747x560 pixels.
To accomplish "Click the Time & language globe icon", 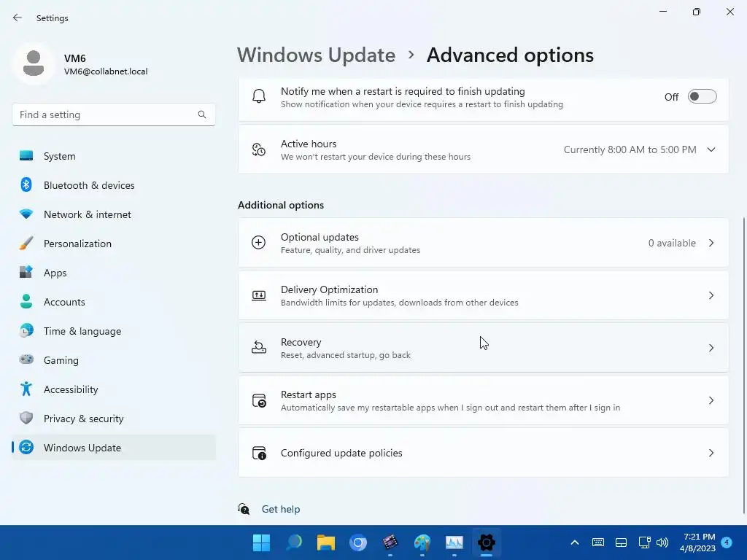I will point(26,330).
